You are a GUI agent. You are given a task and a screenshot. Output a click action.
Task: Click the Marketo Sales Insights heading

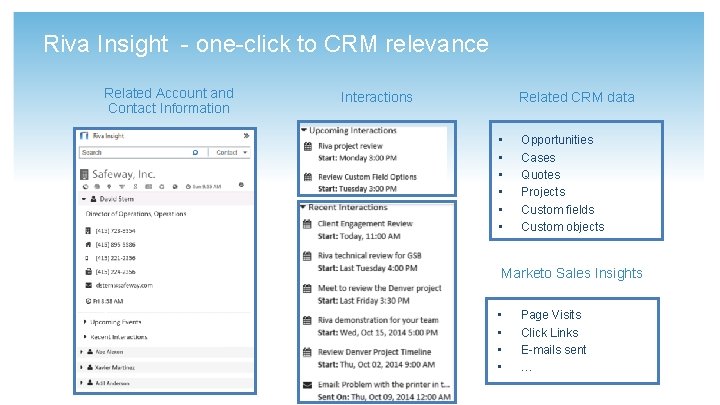(x=571, y=273)
